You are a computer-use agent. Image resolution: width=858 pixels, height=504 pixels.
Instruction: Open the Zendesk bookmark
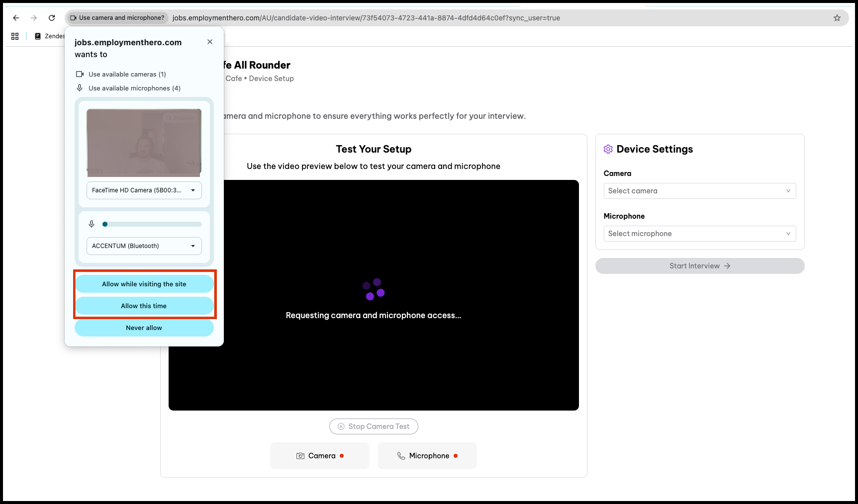click(50, 36)
